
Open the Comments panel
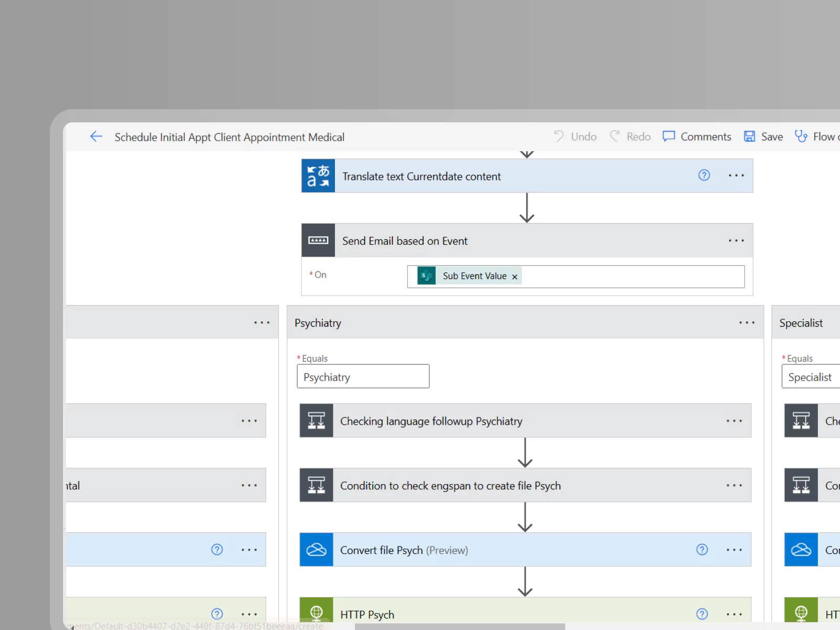[697, 136]
